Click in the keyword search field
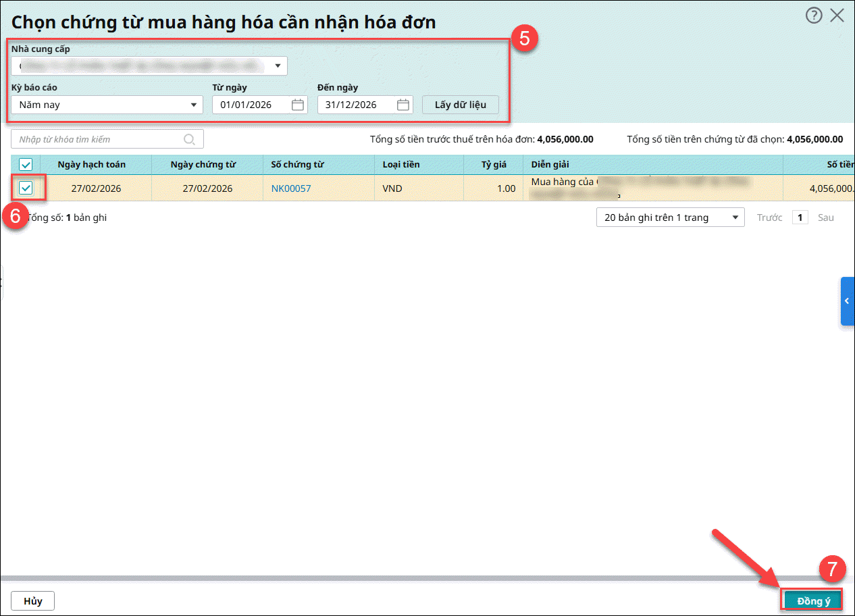Image resolution: width=855 pixels, height=616 pixels. (x=98, y=139)
